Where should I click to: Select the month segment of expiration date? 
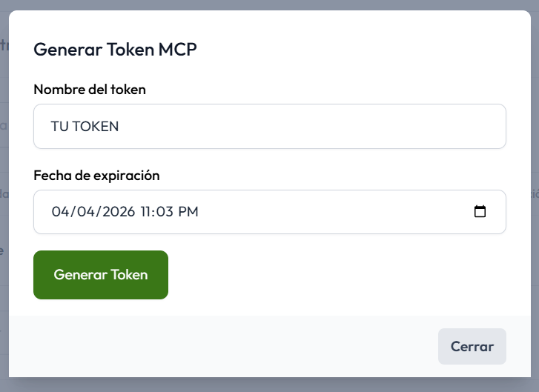click(59, 212)
